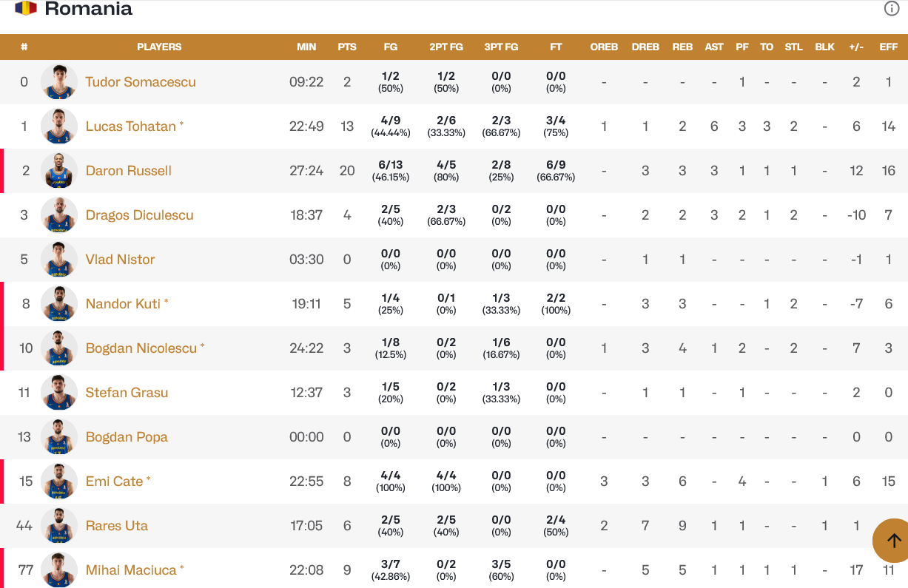Open Lucas Tohatan player profile link
Image resolution: width=908 pixels, height=588 pixels.
pos(131,126)
